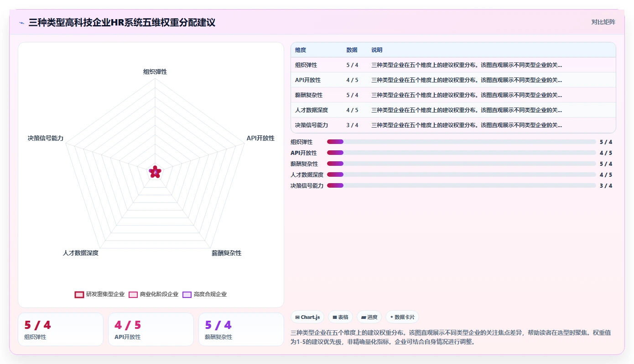Toggle the 研发密集型企业 legend swatch
Screen dimensions: 634x364
(x=79, y=294)
